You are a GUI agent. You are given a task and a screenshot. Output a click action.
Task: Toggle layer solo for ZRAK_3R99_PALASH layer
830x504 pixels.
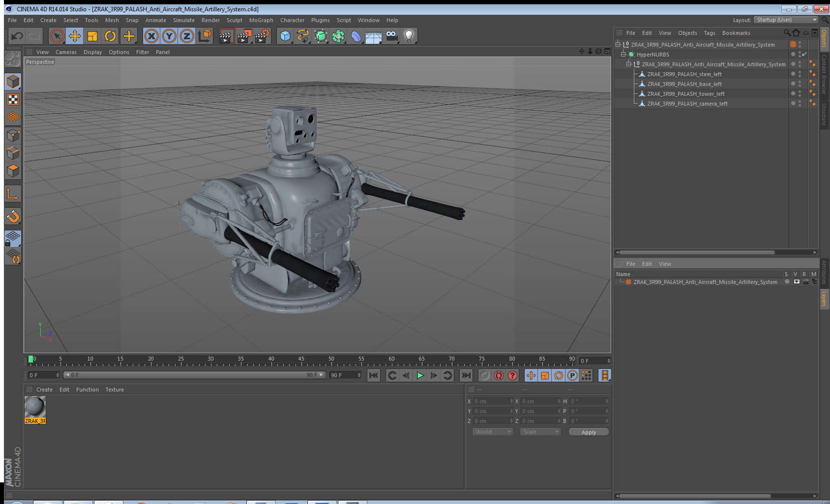787,281
